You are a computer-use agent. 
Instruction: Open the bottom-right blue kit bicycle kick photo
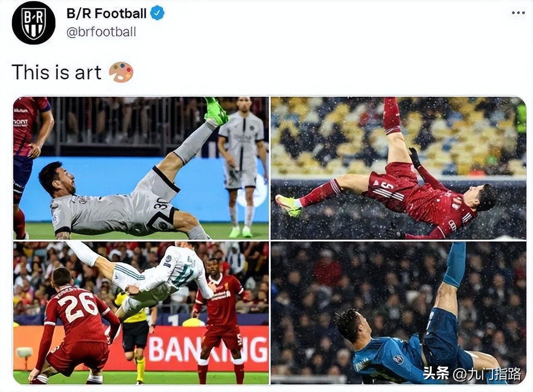[399, 313]
